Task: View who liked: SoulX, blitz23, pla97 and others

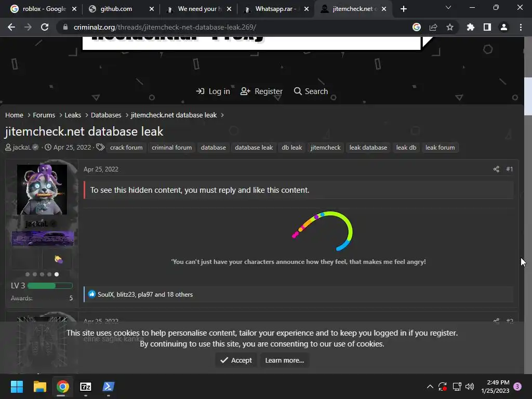Action: point(145,295)
